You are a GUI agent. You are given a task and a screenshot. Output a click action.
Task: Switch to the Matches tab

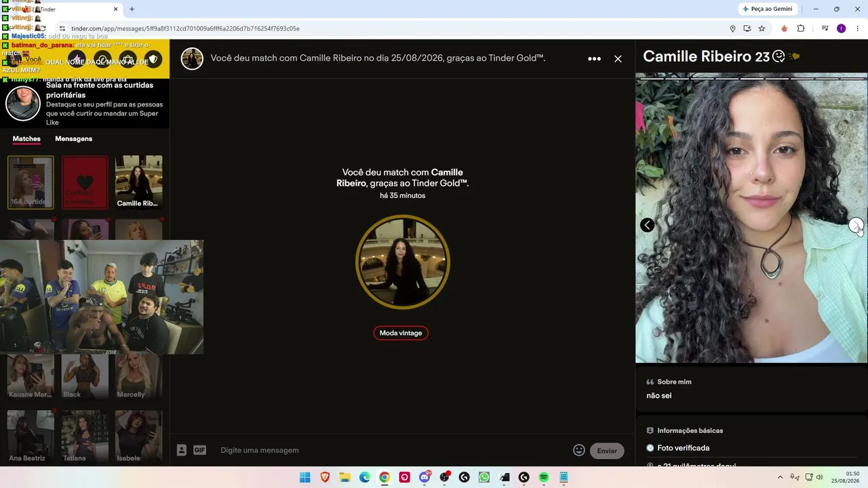tap(26, 139)
